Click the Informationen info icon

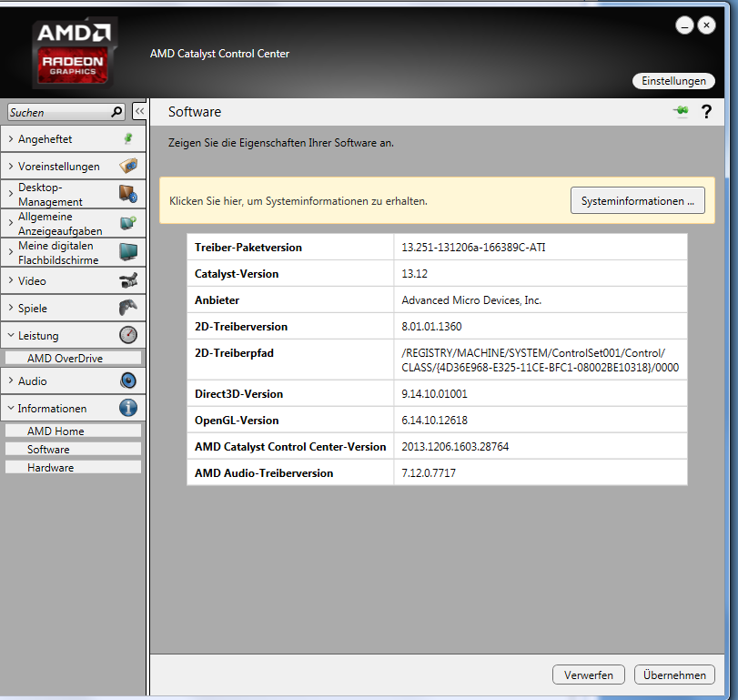pos(128,408)
